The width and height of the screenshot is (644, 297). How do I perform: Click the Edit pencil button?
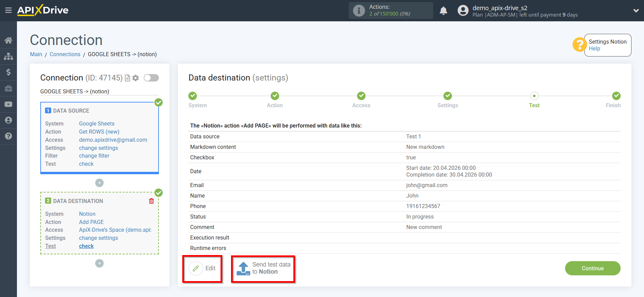tap(202, 268)
